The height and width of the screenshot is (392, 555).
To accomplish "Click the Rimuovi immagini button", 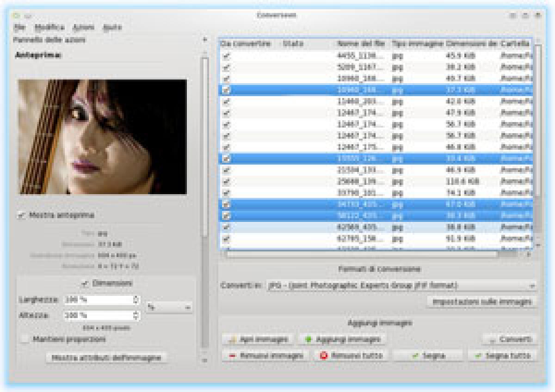I will point(265,355).
